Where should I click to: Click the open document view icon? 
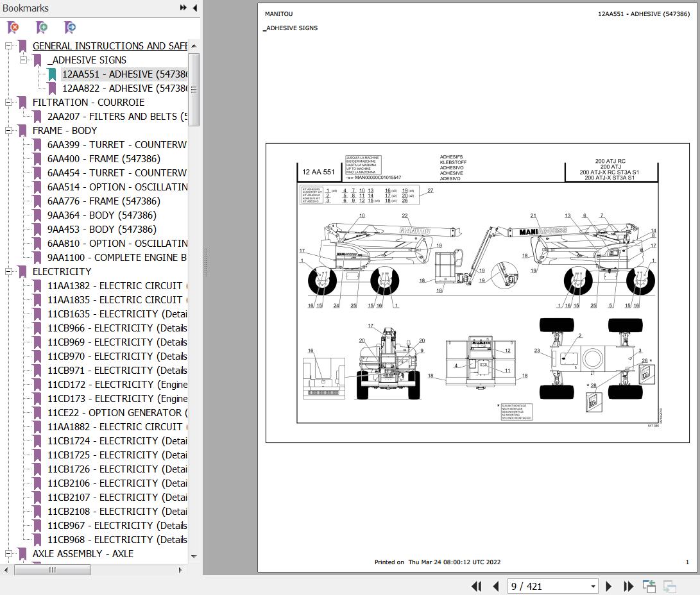click(649, 586)
